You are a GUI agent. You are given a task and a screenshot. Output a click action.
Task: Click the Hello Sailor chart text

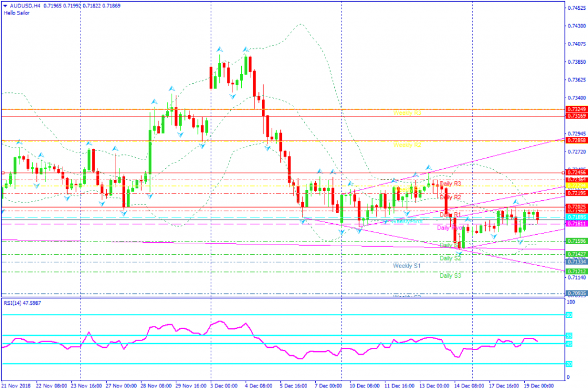[x=17, y=13]
